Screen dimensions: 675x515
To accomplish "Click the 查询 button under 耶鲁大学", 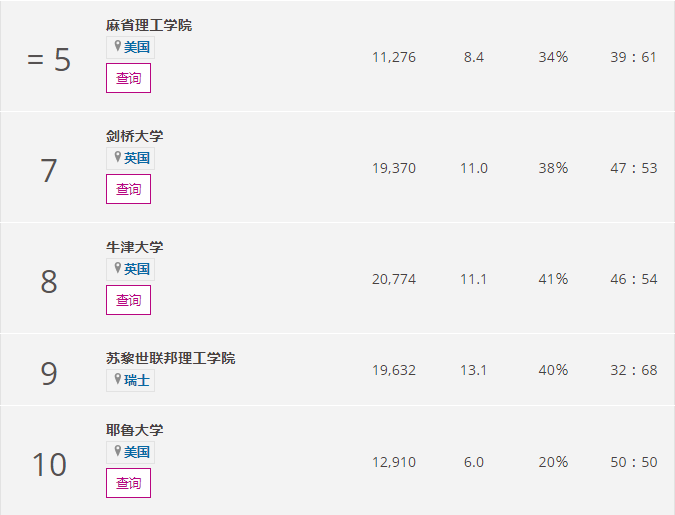I will click(x=128, y=483).
